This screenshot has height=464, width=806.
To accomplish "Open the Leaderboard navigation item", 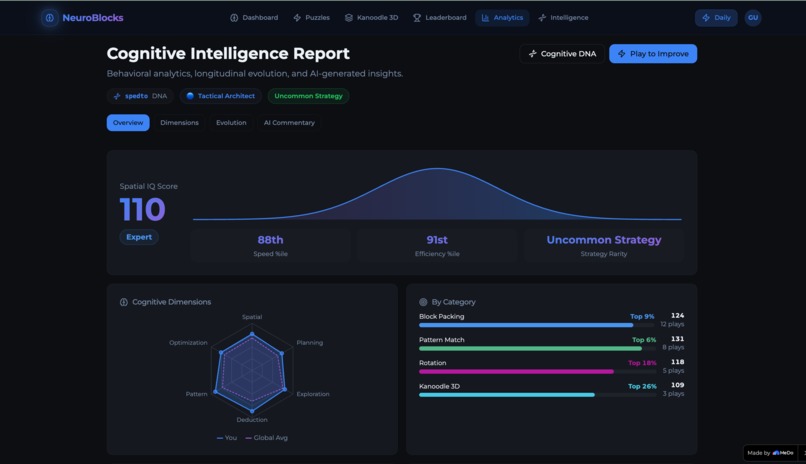I will [439, 17].
